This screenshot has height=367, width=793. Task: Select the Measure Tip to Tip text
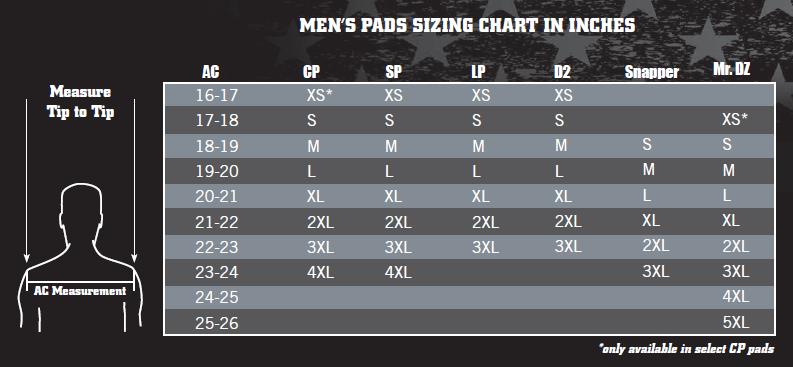pyautogui.click(x=80, y=102)
